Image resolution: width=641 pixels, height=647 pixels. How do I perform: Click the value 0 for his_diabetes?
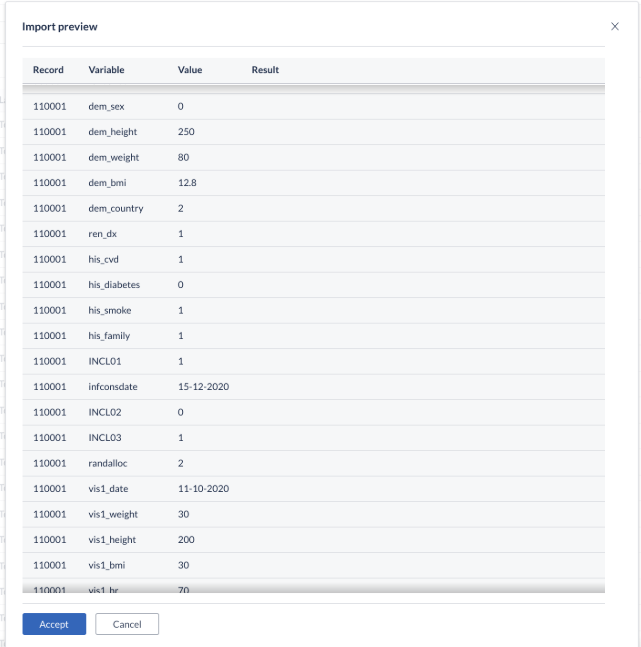click(x=180, y=285)
